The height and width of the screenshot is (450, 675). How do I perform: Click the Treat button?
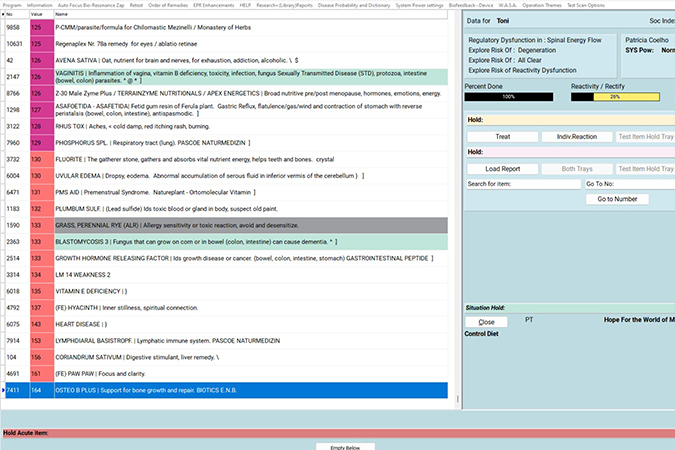(503, 136)
